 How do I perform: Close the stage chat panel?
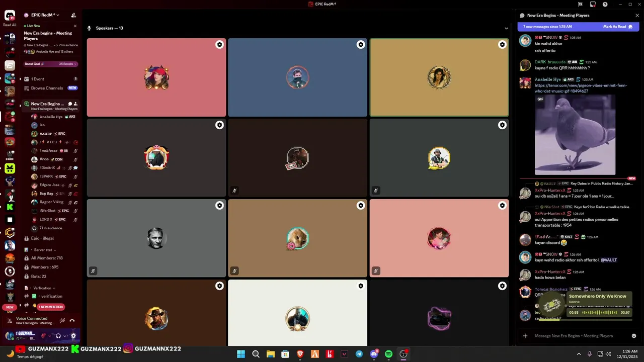tap(637, 16)
